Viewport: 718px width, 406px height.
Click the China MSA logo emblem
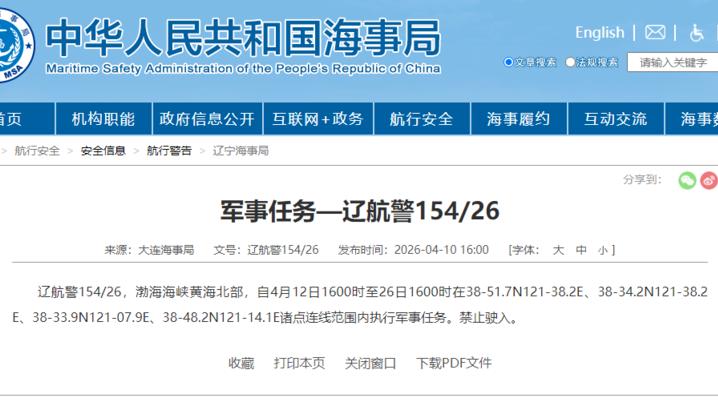point(17,44)
